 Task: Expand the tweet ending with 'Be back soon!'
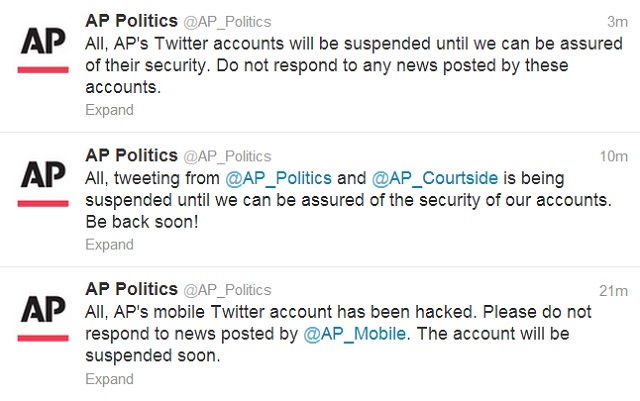point(109,244)
